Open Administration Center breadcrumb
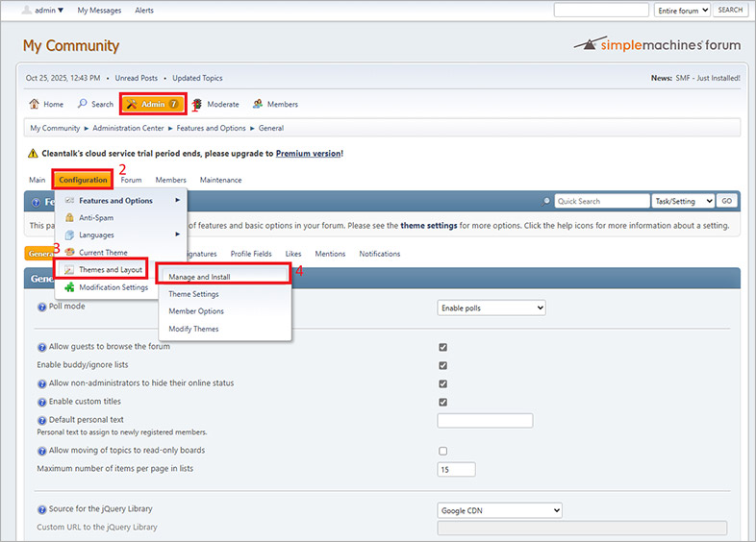The width and height of the screenshot is (756, 542). pyautogui.click(x=128, y=128)
